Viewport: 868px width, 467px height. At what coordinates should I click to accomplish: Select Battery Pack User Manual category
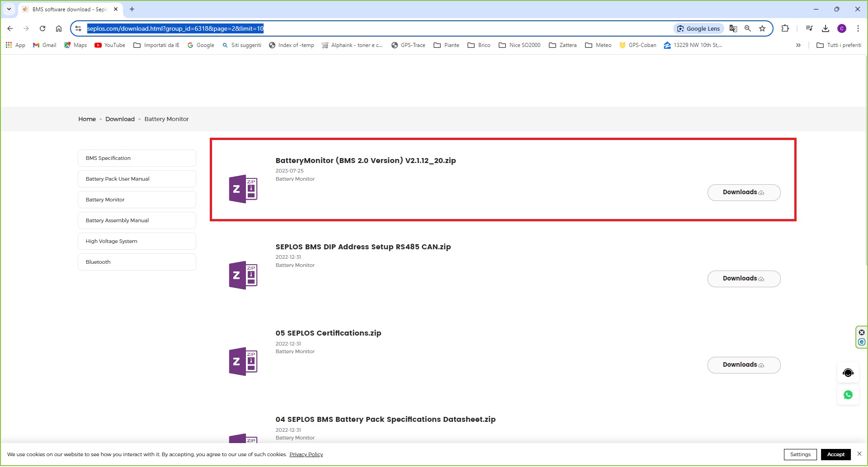point(137,179)
